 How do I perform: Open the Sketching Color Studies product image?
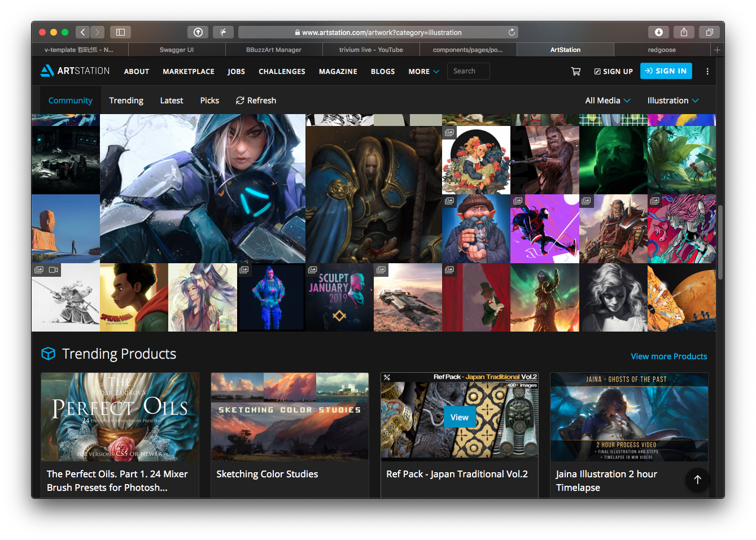[x=290, y=417]
